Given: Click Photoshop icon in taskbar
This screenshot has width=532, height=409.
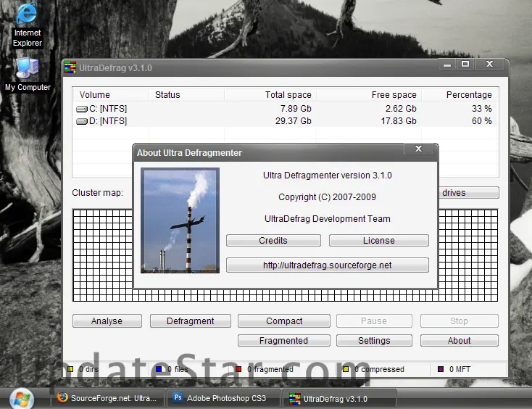Looking at the screenshot, I should coord(178,397).
